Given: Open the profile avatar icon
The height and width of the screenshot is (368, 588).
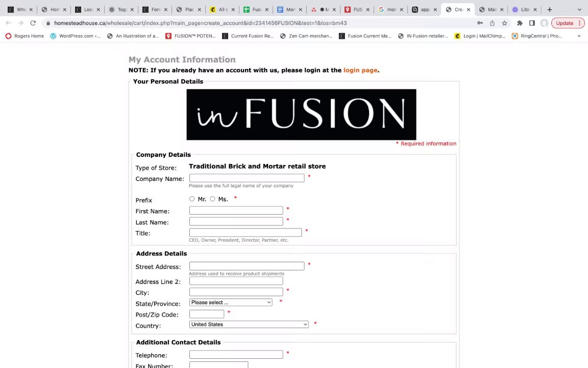Looking at the screenshot, I should 544,23.
